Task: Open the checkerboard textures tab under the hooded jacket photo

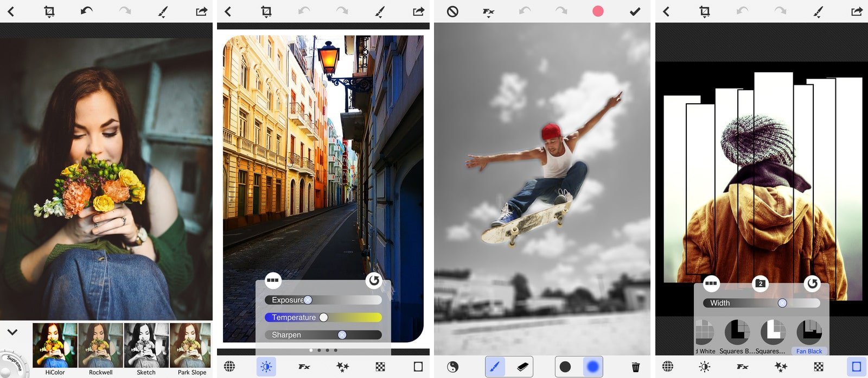Action: click(819, 367)
